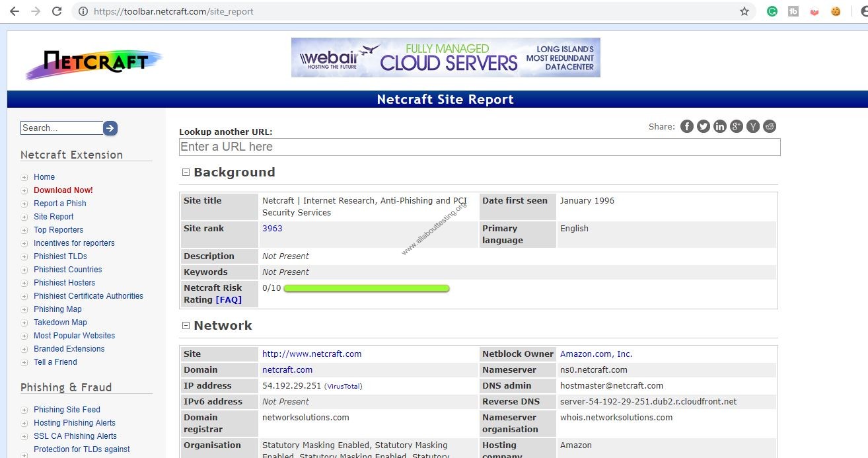Share on Twitter icon

pos(704,126)
